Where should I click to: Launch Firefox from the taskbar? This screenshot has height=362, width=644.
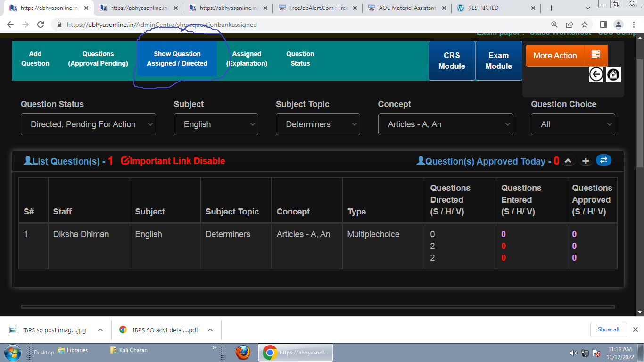click(242, 352)
